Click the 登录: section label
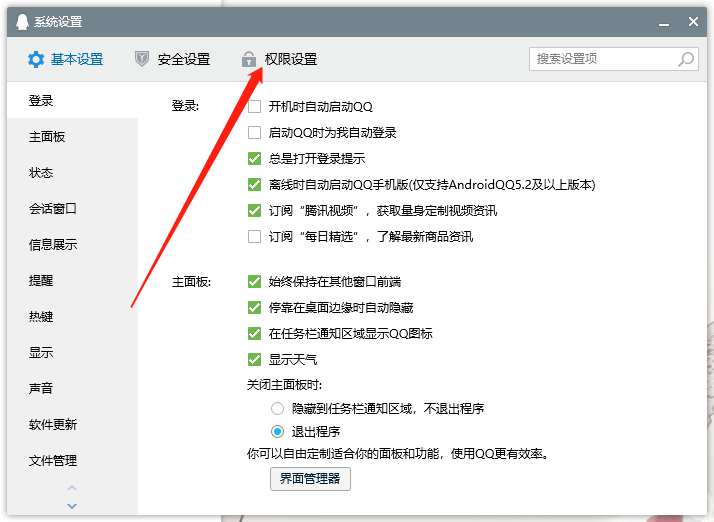The image size is (714, 522). [x=185, y=106]
